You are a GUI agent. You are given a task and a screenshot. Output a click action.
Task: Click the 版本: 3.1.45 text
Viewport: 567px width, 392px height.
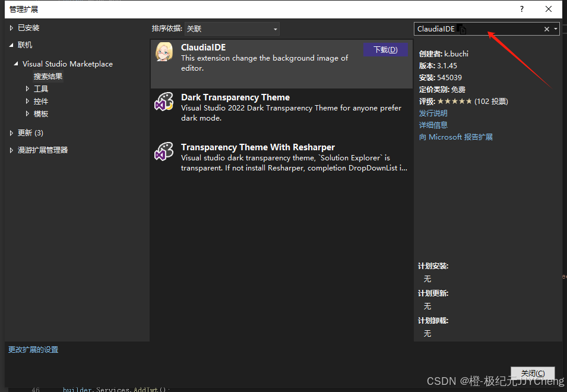[438, 66]
